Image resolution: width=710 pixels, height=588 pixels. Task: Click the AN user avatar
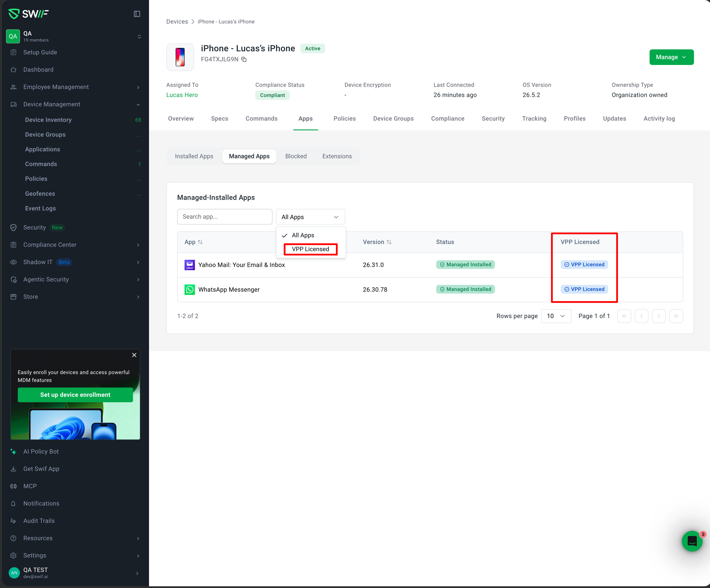(x=14, y=573)
